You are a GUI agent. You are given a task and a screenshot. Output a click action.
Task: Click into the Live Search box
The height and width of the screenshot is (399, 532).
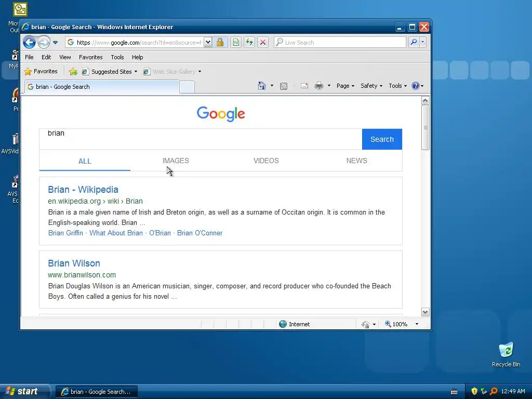point(340,43)
